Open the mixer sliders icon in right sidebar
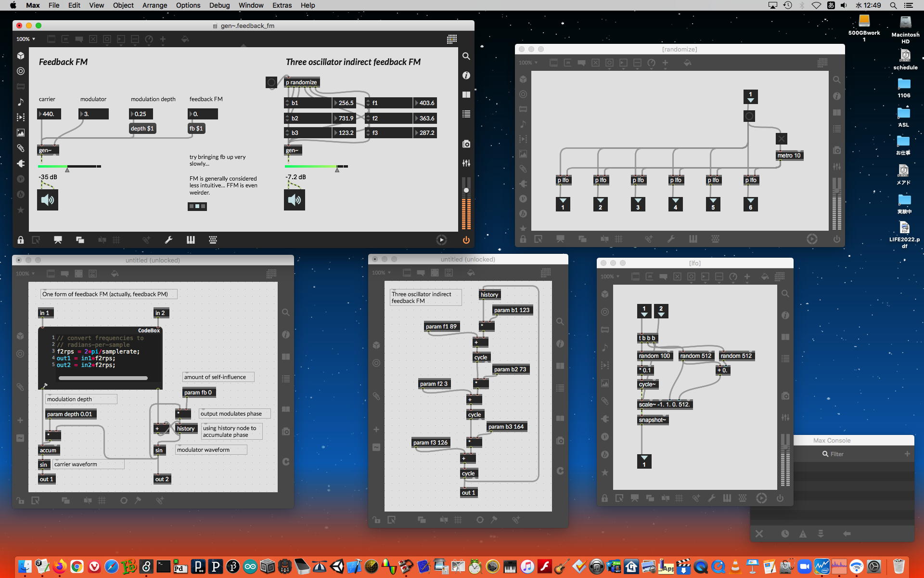 tap(466, 163)
